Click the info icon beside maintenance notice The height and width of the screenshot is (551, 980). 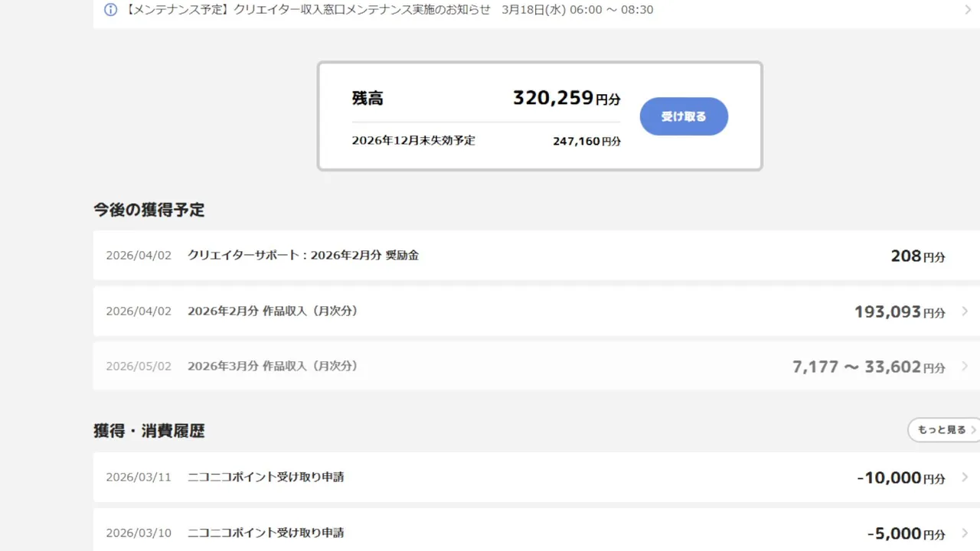point(110,10)
